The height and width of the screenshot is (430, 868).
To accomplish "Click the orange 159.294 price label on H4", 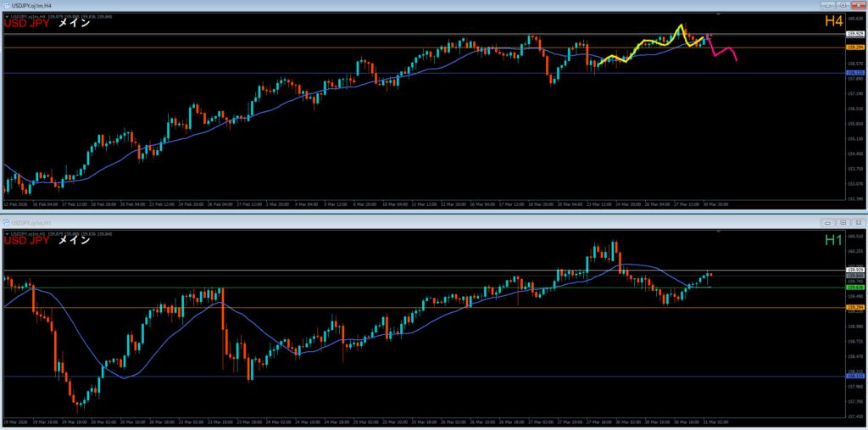I will (854, 47).
